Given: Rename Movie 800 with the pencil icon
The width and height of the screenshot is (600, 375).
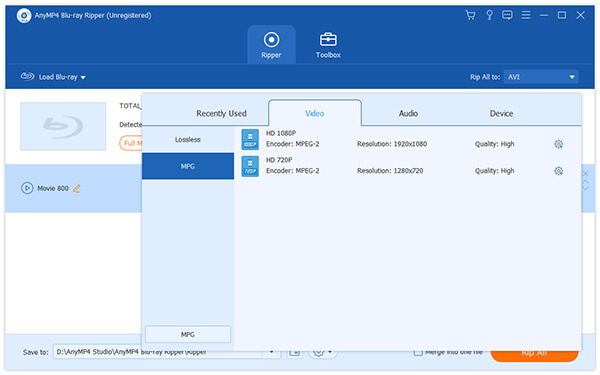Looking at the screenshot, I should click(77, 188).
